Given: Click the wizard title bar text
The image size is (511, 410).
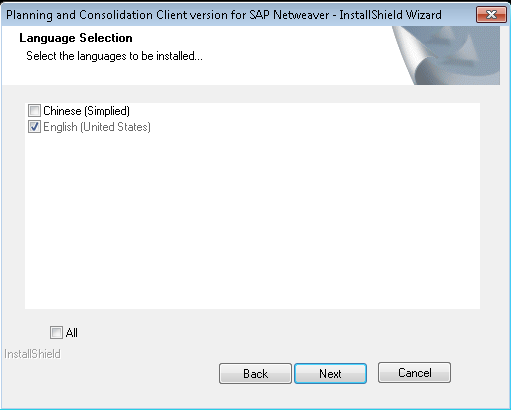Looking at the screenshot, I should coord(224,15).
